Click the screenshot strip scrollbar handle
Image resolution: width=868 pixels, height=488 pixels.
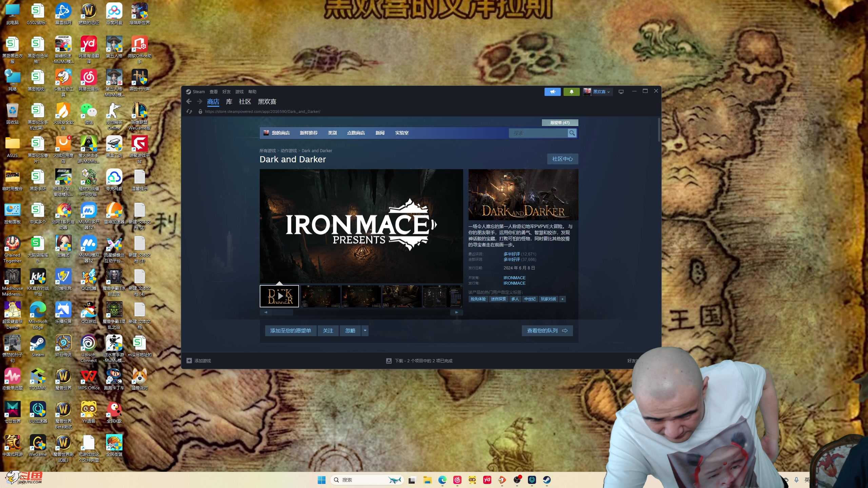(283, 312)
